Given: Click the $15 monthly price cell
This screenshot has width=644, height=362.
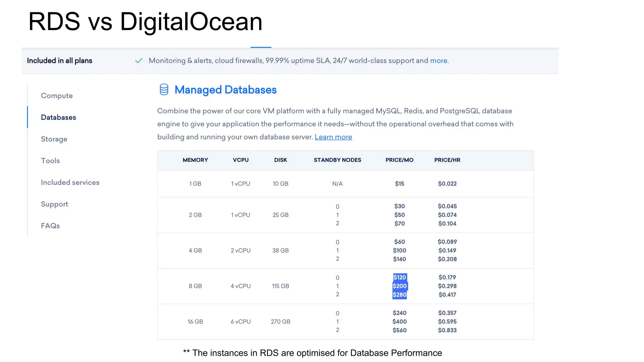Looking at the screenshot, I should 399,184.
